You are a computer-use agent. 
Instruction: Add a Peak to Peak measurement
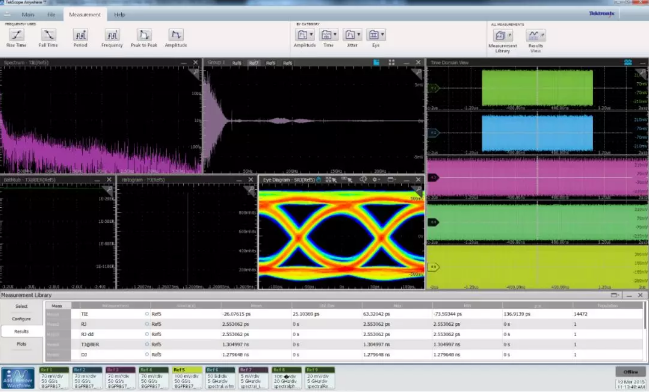point(144,35)
